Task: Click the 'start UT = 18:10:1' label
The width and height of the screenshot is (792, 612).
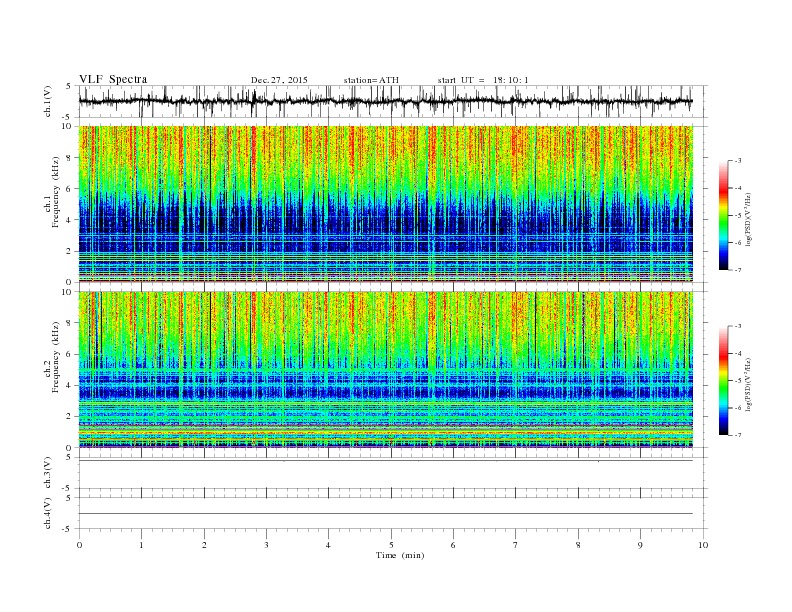Action: (x=483, y=80)
